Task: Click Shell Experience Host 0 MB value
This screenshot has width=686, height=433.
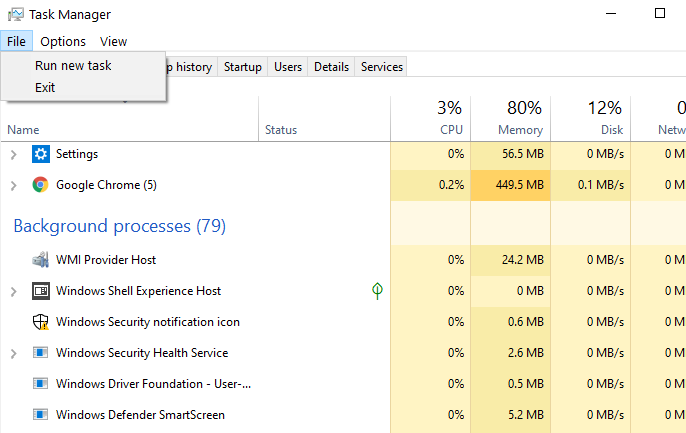Action: [530, 291]
